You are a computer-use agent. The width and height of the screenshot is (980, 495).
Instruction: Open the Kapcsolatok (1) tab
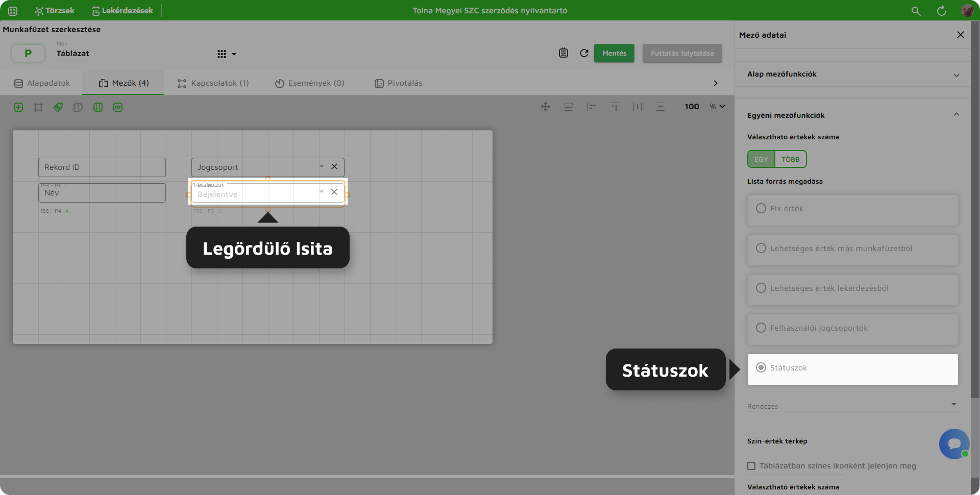pos(213,83)
